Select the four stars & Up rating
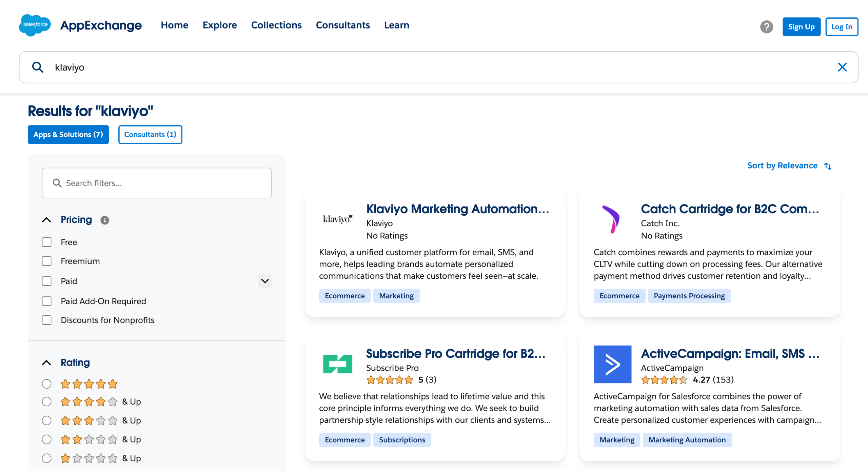Viewport: 868px width, 471px height. coord(47,401)
